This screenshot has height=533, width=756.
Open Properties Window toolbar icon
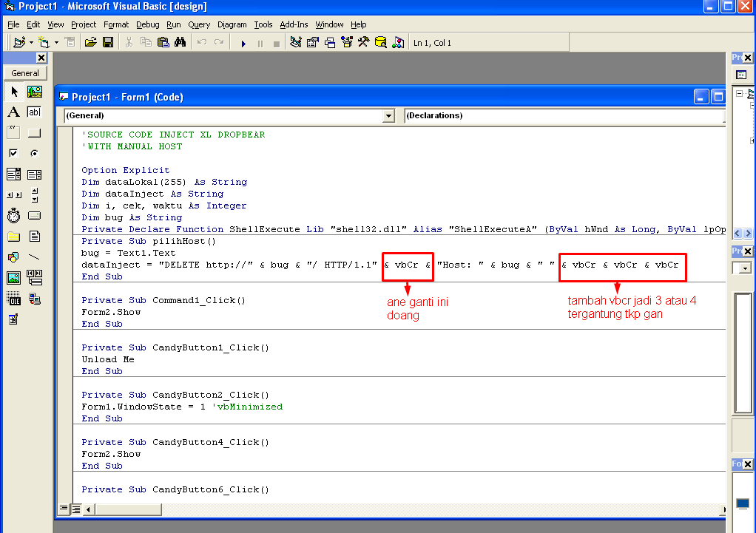click(312, 42)
